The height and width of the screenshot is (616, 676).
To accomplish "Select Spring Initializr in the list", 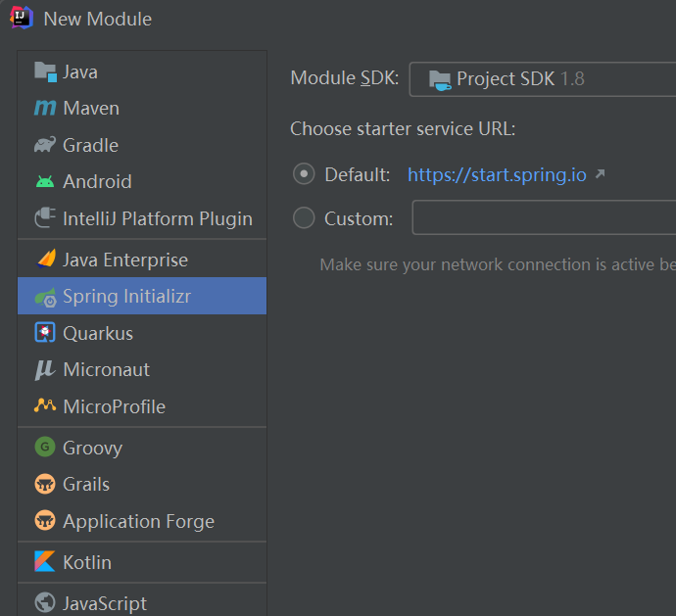I will pos(126,297).
